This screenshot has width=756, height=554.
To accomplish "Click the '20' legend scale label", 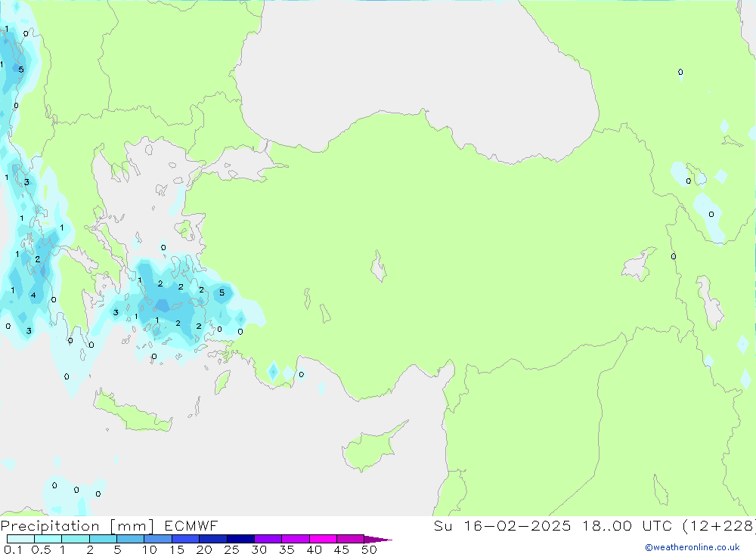I will [204, 549].
